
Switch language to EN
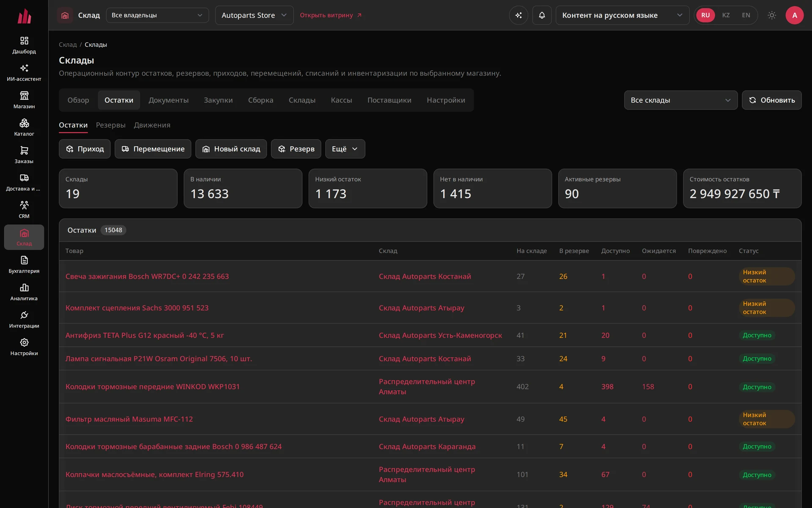746,15
